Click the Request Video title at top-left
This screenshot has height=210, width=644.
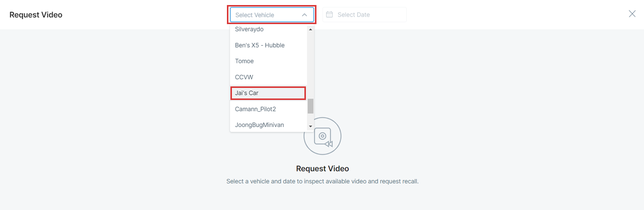(36, 15)
